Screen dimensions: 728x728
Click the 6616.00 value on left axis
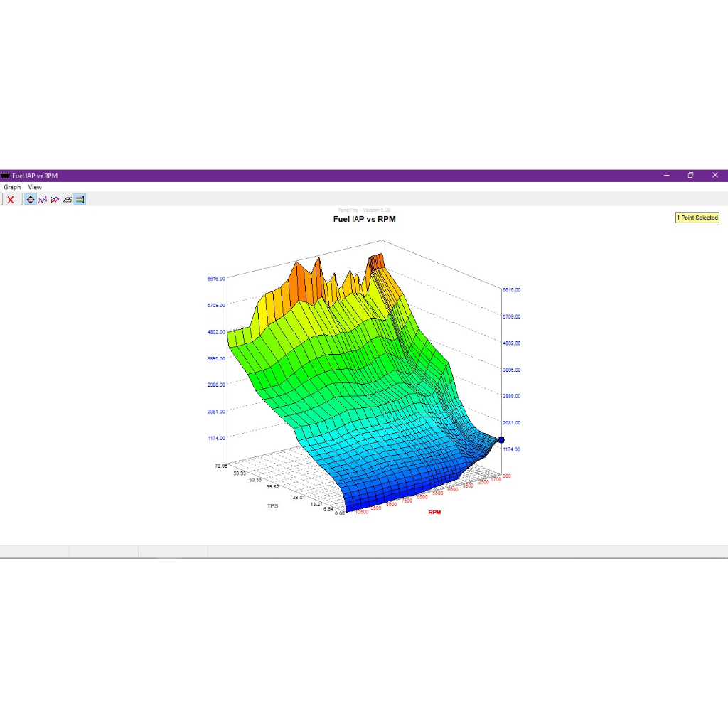(216, 279)
